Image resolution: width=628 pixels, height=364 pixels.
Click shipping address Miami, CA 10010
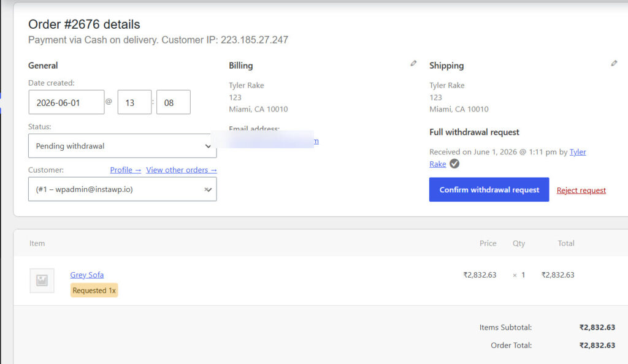pos(459,109)
